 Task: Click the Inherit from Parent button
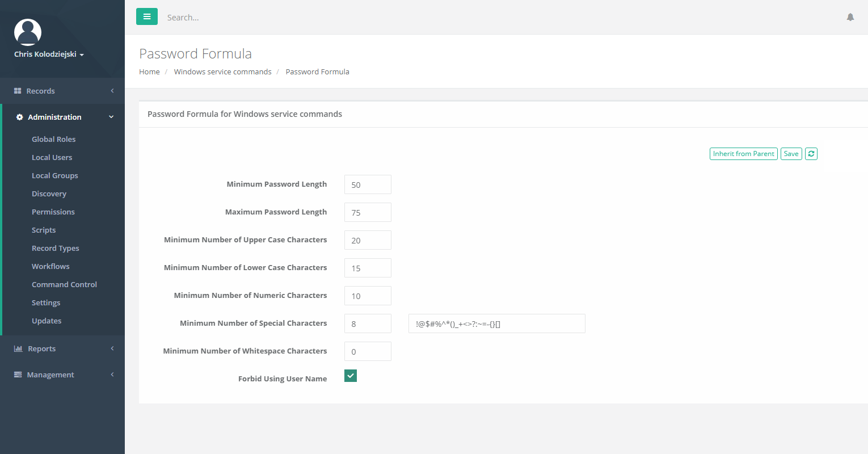743,154
